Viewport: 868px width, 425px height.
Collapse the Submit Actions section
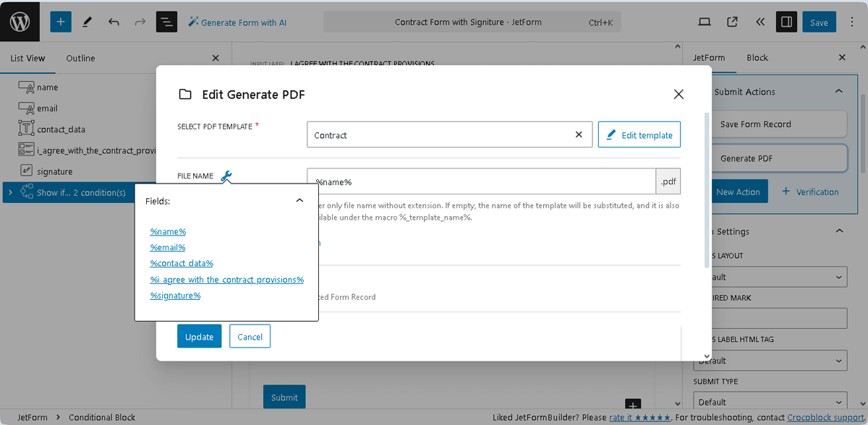(x=838, y=91)
